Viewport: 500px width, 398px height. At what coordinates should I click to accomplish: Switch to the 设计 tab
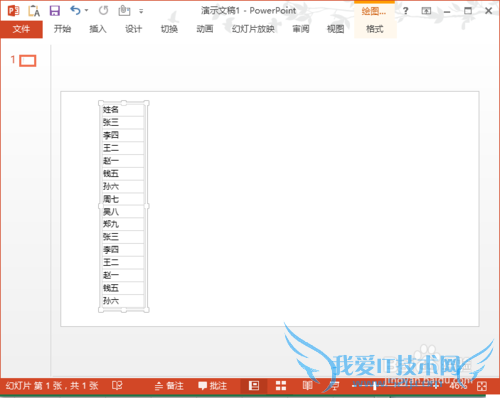point(134,29)
